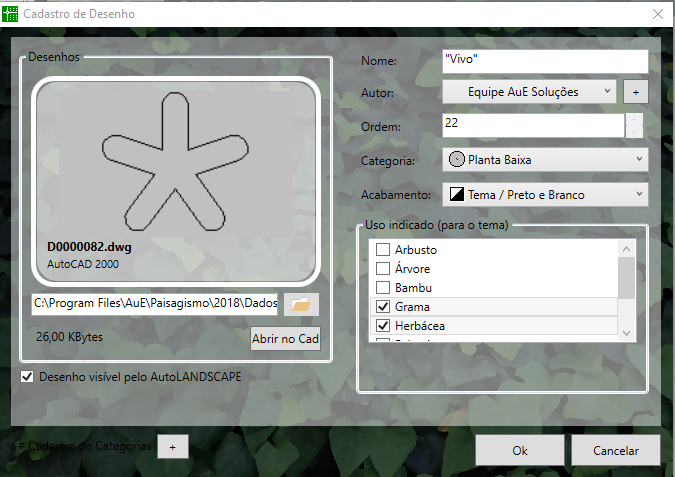Click the plus button next to Autor
The width and height of the screenshot is (675, 477).
(634, 92)
